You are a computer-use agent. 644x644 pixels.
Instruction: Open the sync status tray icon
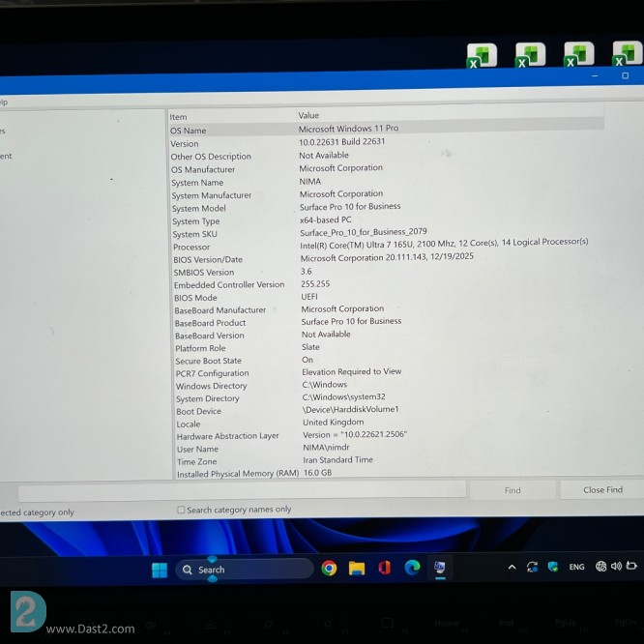(x=532, y=568)
